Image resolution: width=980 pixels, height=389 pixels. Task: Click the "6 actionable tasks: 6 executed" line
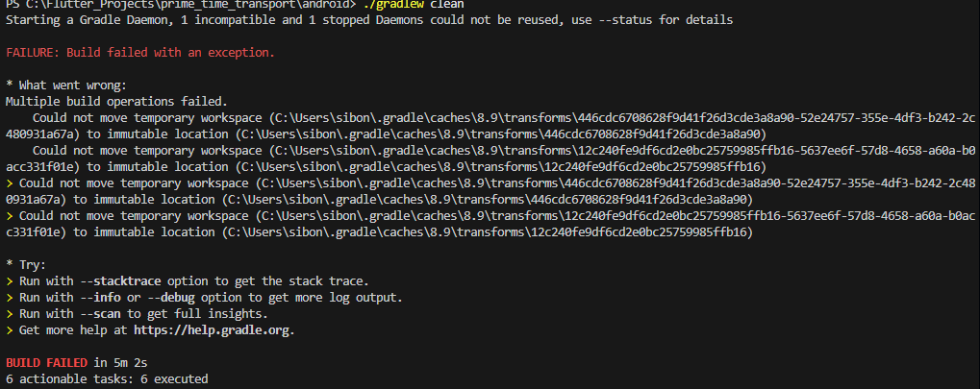click(x=106, y=379)
